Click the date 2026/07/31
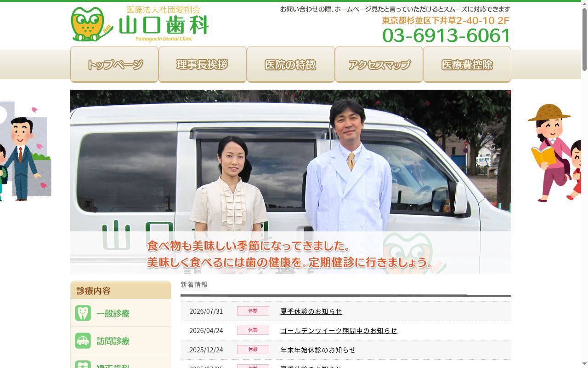The height and width of the screenshot is (368, 588). 206,311
